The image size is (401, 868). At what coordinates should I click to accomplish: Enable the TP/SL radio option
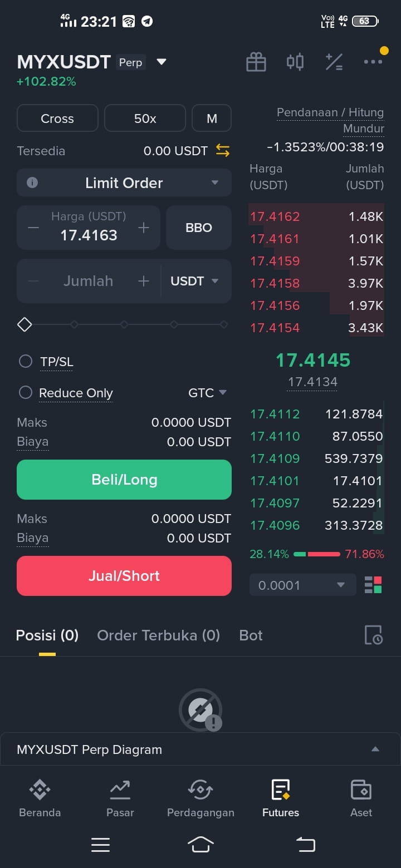[26, 362]
